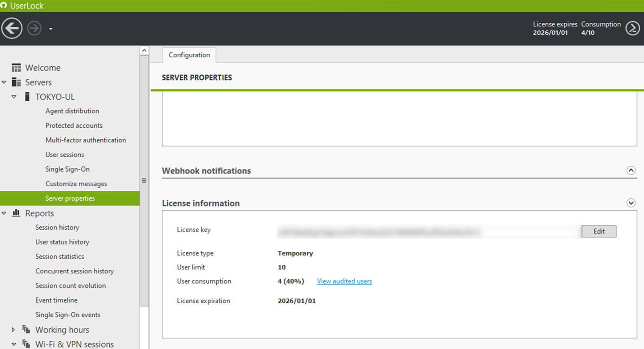Open Concurrent session history report
This screenshot has width=644, height=349.
[x=74, y=271]
